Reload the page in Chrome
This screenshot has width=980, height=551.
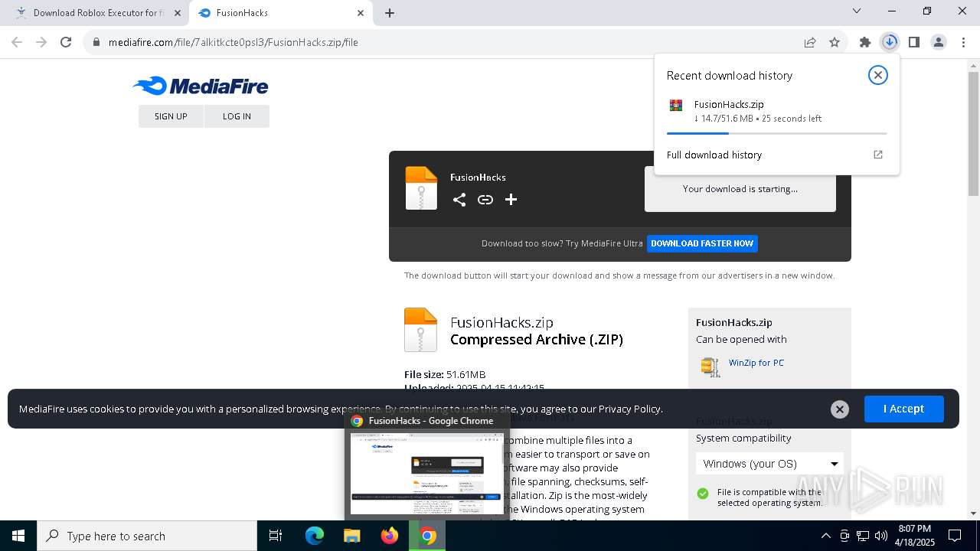[66, 42]
